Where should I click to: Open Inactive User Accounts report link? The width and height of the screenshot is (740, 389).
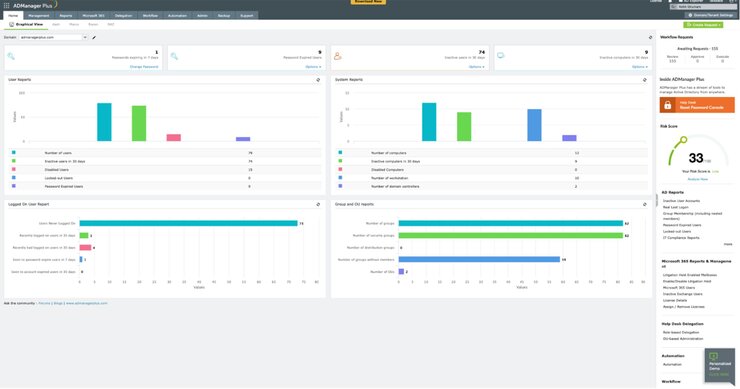click(x=681, y=201)
